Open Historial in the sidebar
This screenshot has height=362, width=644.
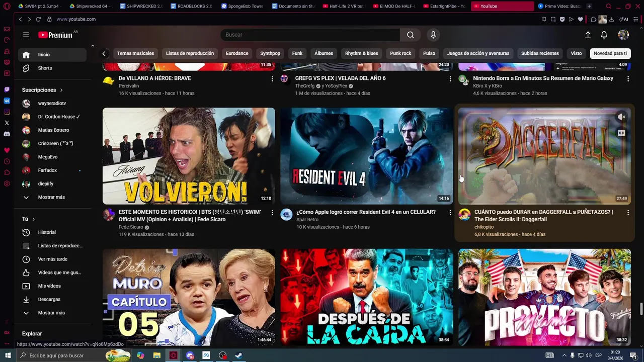click(x=52, y=232)
